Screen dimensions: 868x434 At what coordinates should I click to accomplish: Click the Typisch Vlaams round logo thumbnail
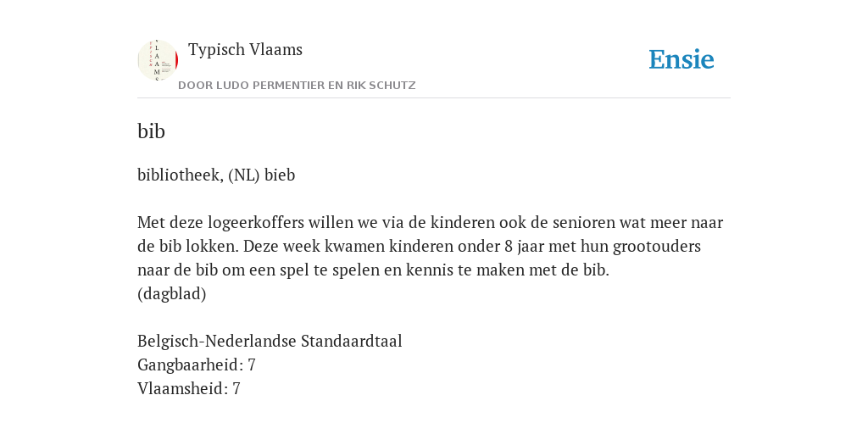(158, 60)
